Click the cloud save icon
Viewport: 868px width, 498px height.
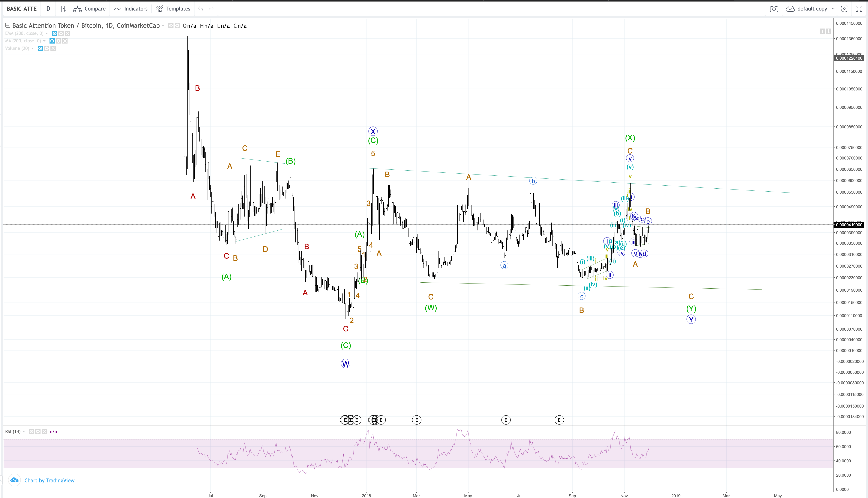click(x=790, y=9)
